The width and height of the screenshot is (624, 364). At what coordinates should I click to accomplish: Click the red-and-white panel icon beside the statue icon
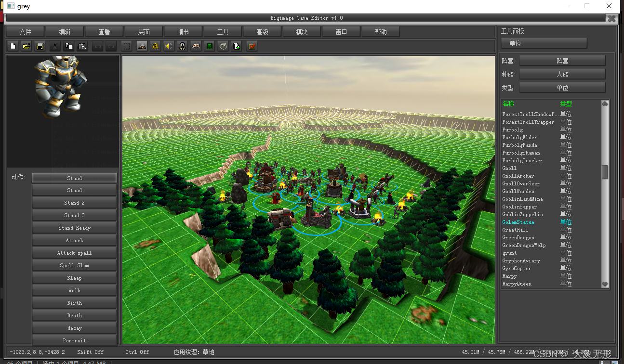coord(196,46)
